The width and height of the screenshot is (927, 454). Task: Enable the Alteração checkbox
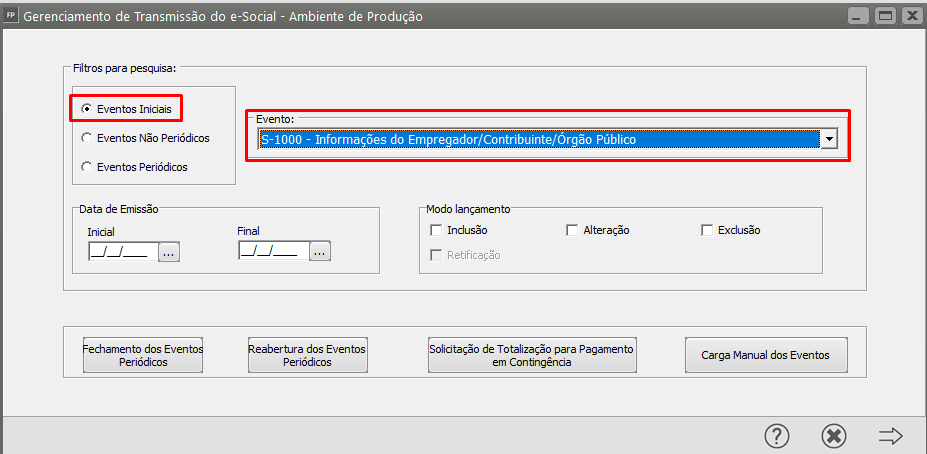572,230
